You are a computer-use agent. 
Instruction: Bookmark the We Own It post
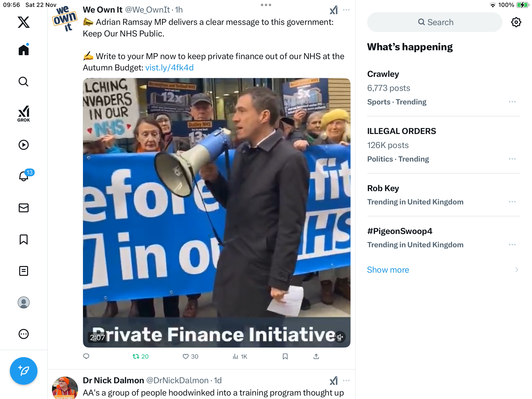tap(285, 356)
